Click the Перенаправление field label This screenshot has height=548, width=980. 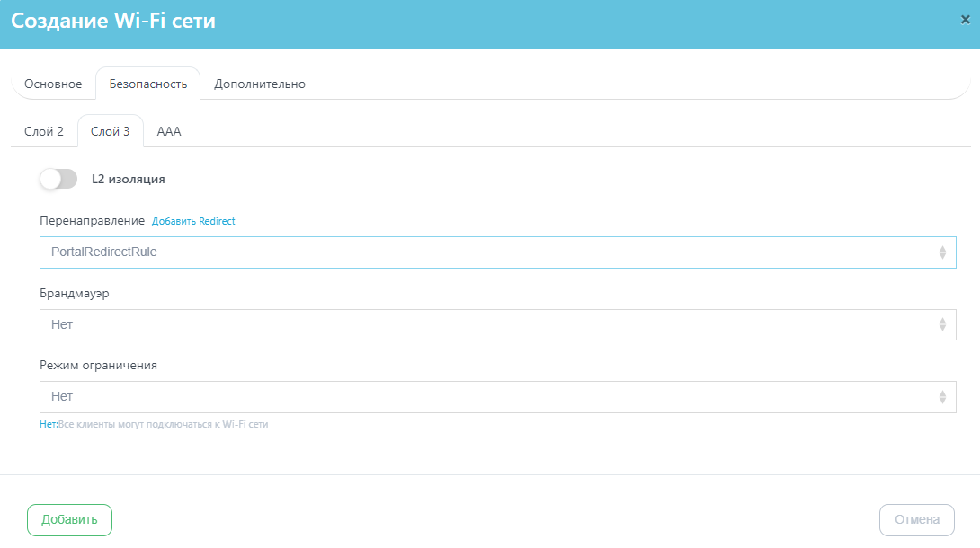coord(92,220)
